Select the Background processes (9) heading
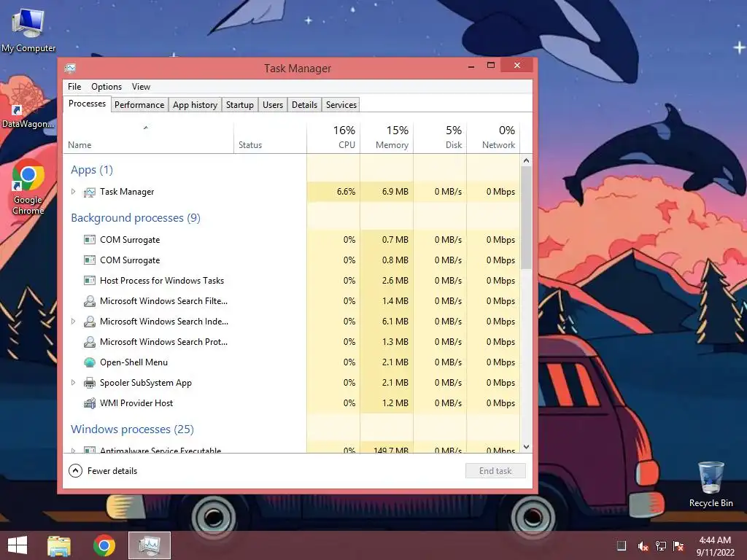The width and height of the screenshot is (747, 560). tap(136, 218)
